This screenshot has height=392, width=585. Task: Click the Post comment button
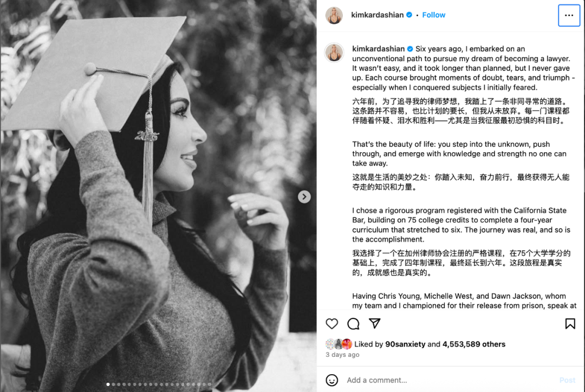click(567, 380)
